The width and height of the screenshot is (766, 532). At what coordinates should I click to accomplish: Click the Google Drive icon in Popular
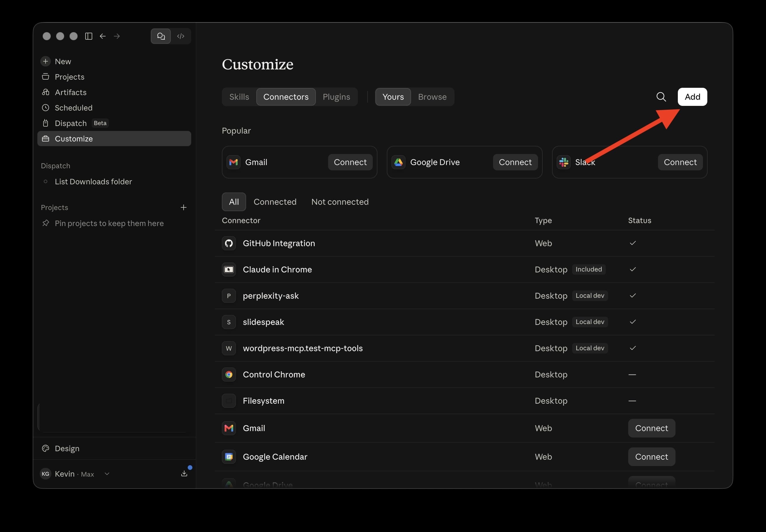(x=398, y=162)
